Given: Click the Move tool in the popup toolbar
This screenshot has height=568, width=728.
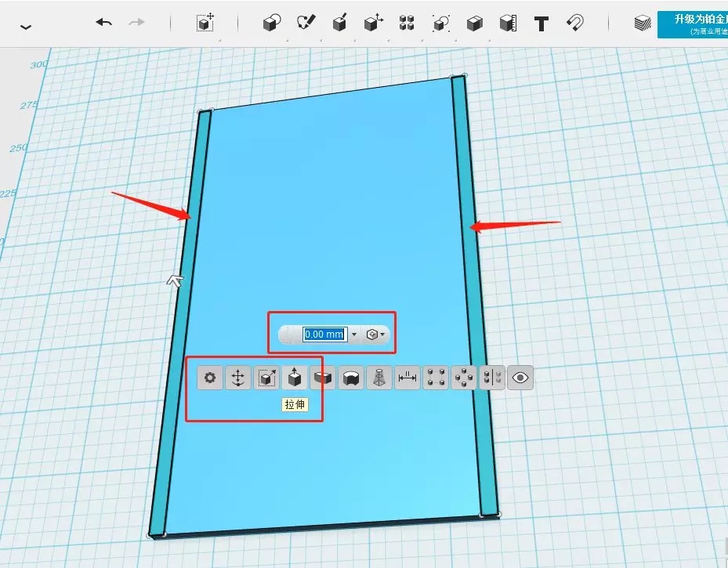Looking at the screenshot, I should [238, 378].
